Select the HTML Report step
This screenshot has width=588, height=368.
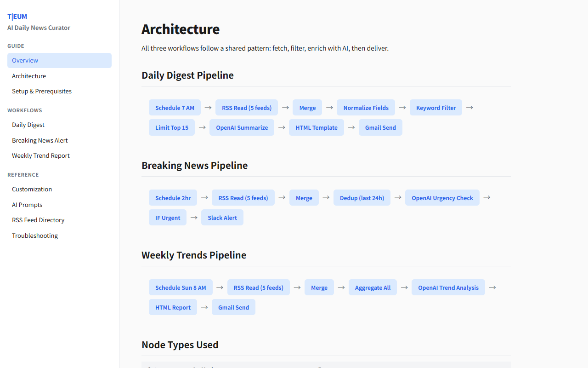(x=173, y=307)
